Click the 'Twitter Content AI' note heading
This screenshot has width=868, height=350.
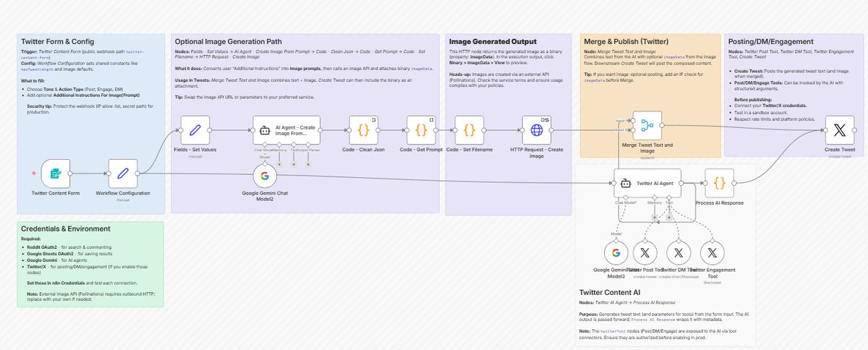[610, 292]
